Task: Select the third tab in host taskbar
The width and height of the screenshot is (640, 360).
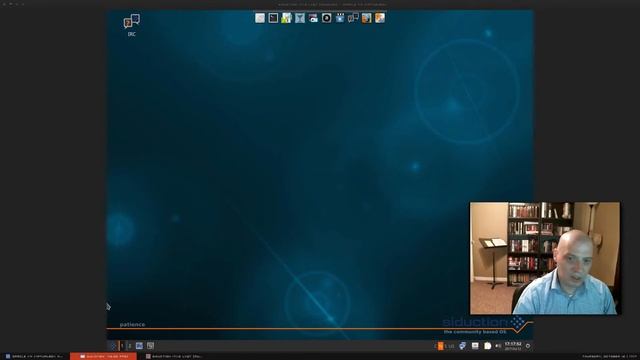Action: (x=174, y=356)
